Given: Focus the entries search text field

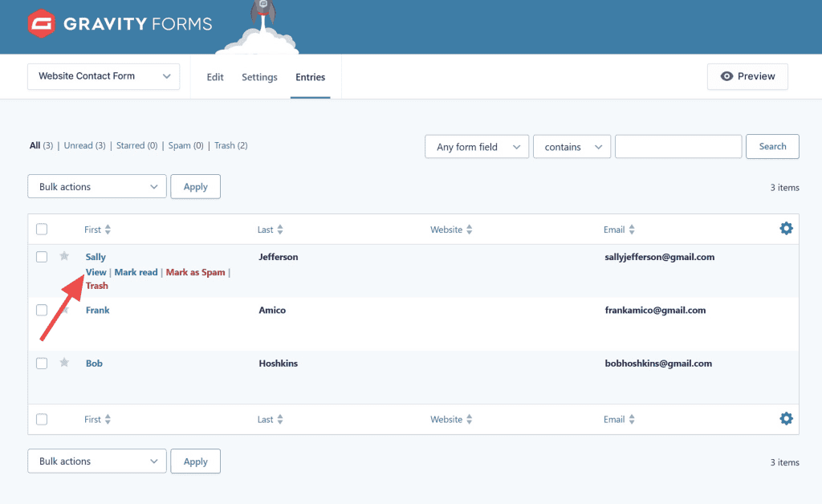Looking at the screenshot, I should 678,147.
